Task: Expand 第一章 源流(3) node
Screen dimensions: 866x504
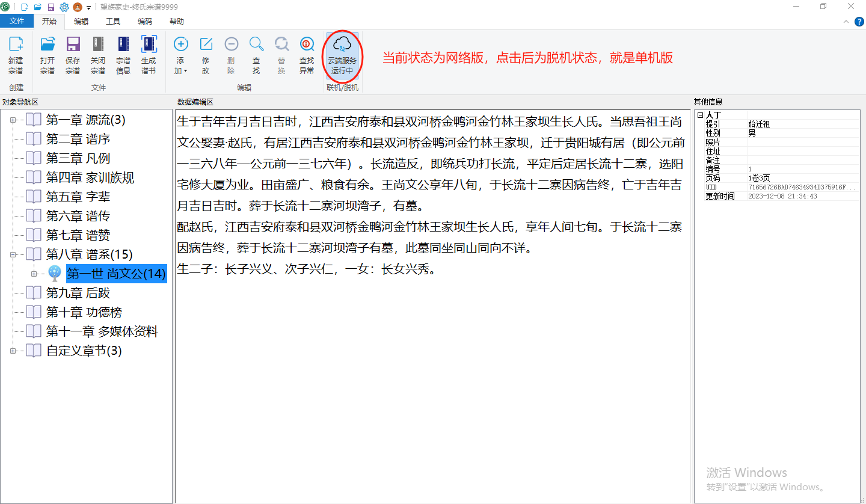Action: point(13,120)
